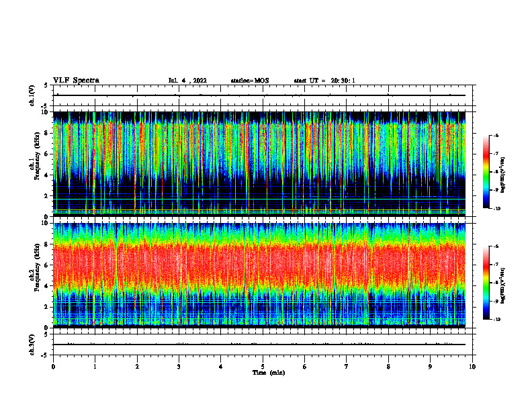Click the "-6" label on ch.1 color bar

[496, 135]
